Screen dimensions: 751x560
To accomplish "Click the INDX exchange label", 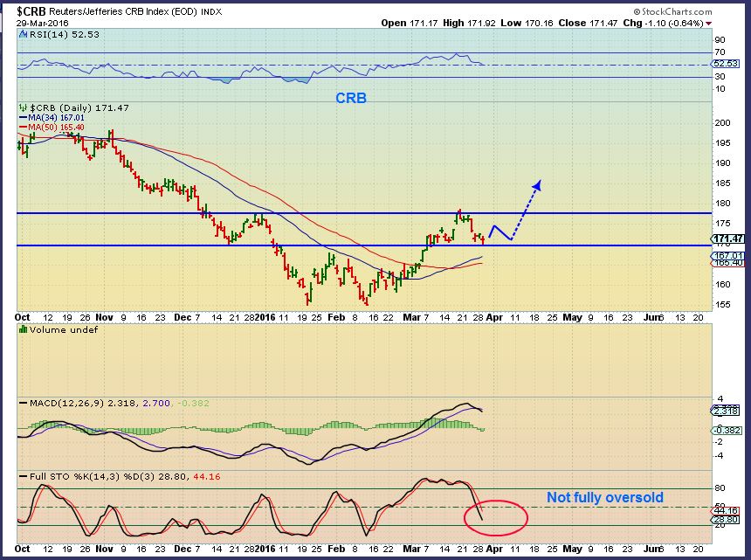I will (x=211, y=12).
